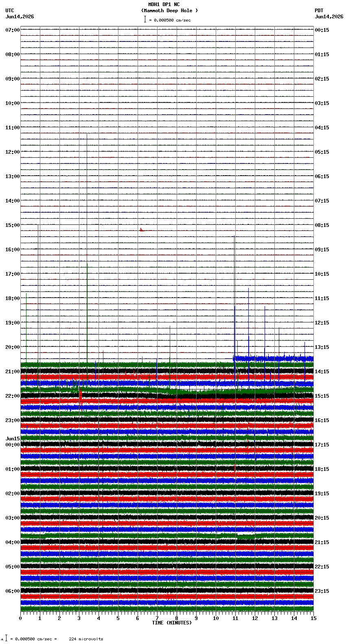Select the 20:00 UTC row label
The image size is (346, 644).
pyautogui.click(x=13, y=347)
